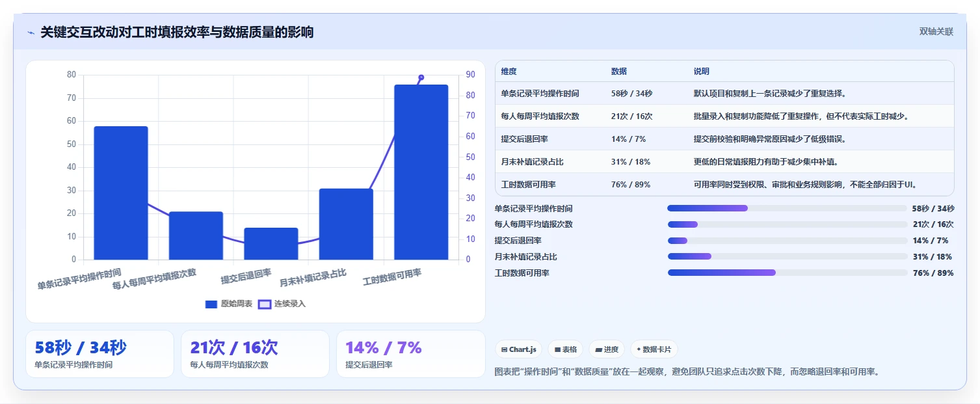Click the 90 tick on the right axis
Image resolution: width=980 pixels, height=404 pixels.
(x=470, y=75)
